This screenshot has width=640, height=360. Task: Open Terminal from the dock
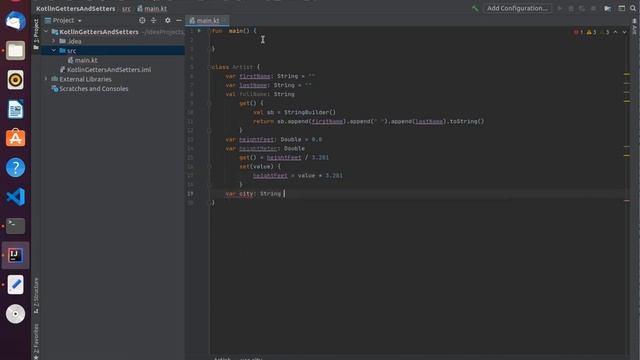click(16, 226)
